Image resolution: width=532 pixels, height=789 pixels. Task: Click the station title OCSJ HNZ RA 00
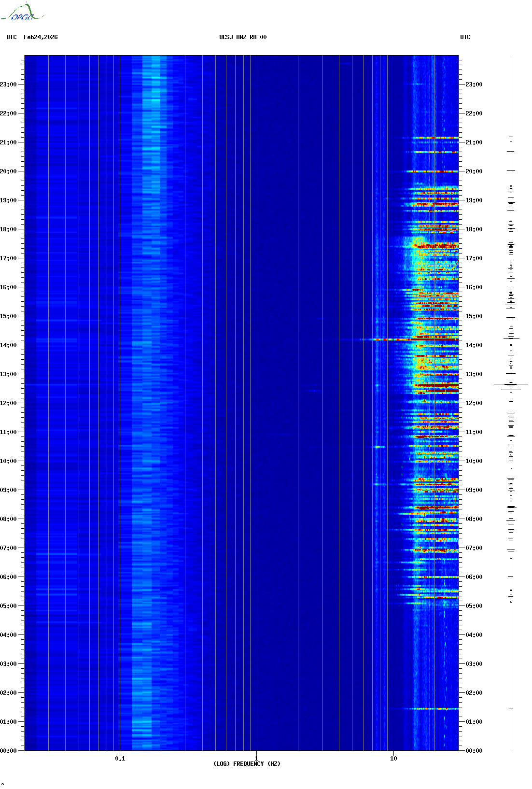point(243,37)
